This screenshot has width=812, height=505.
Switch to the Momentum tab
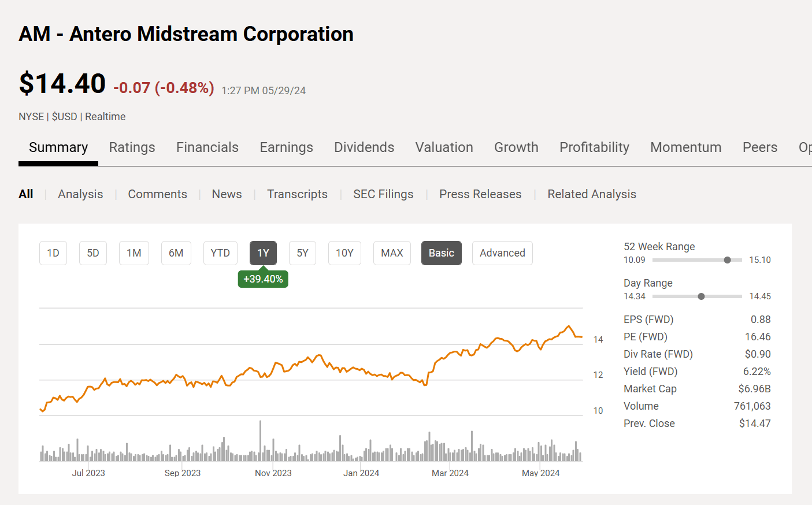coord(685,147)
